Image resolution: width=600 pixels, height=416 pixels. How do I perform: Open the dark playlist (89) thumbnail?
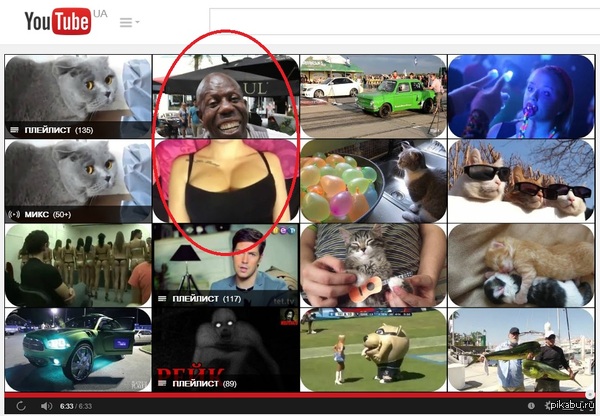pos(225,350)
